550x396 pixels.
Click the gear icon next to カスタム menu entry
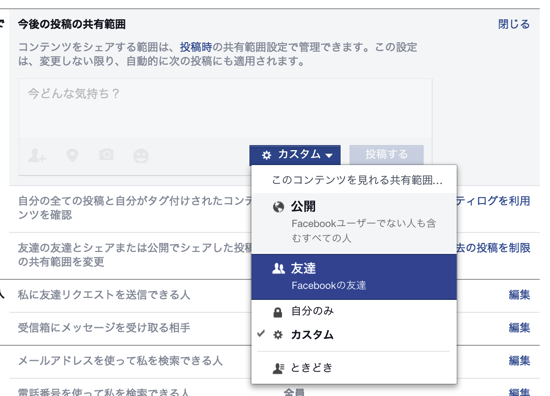278,335
